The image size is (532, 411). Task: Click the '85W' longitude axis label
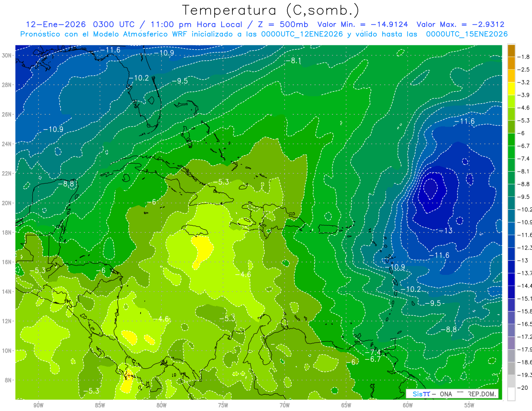100,405
